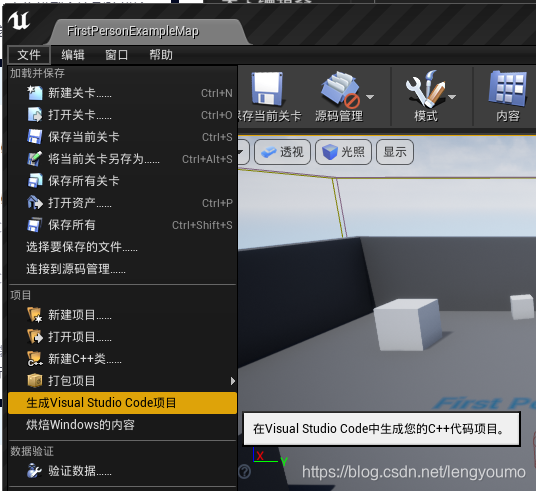Click the 将当前关卡另存为 icon
The height and width of the screenshot is (491, 536).
35,159
